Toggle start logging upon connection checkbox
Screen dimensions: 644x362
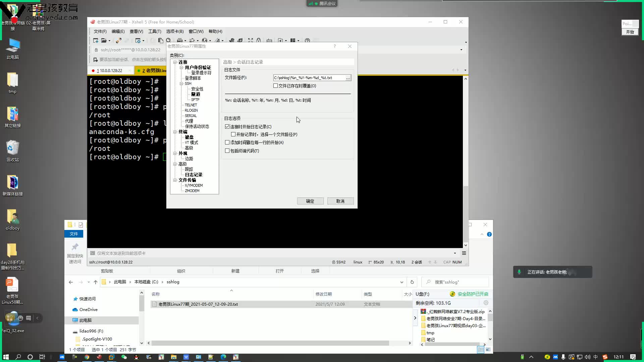coord(227,127)
